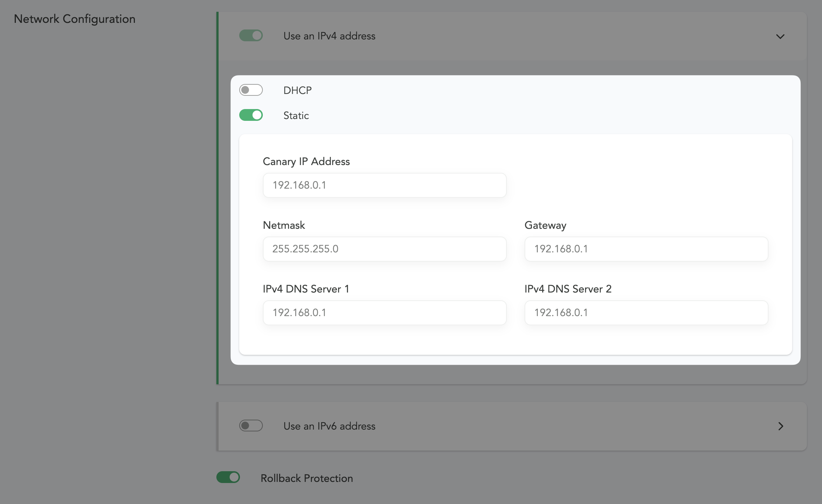This screenshot has height=504, width=822.
Task: Turn off Rollback Protection toggle
Action: coord(228,477)
